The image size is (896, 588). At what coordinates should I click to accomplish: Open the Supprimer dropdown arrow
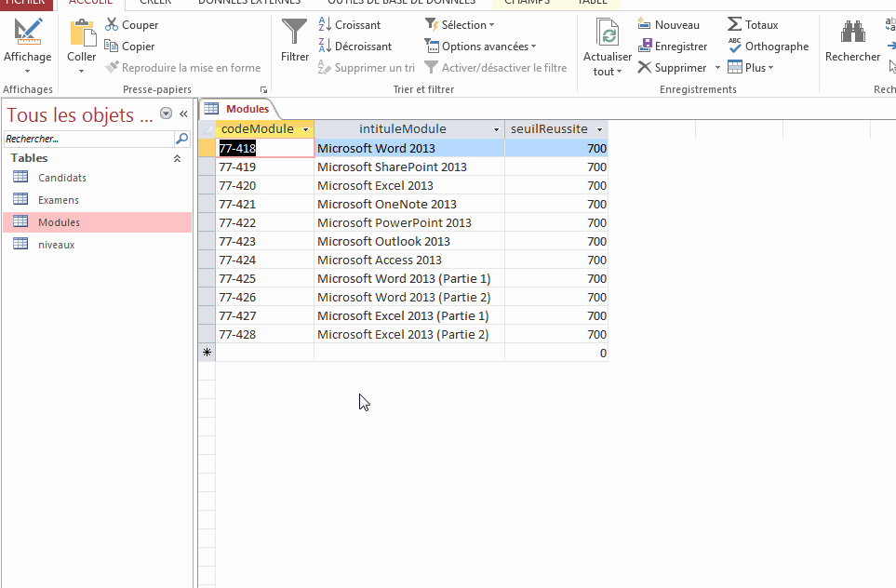(x=717, y=67)
